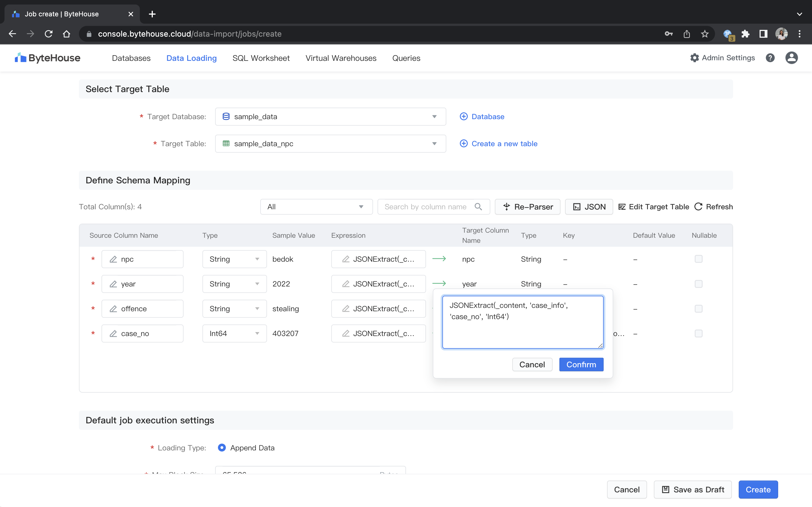The height and width of the screenshot is (507, 812).
Task: Click the Edit Target Table icon
Action: point(622,206)
